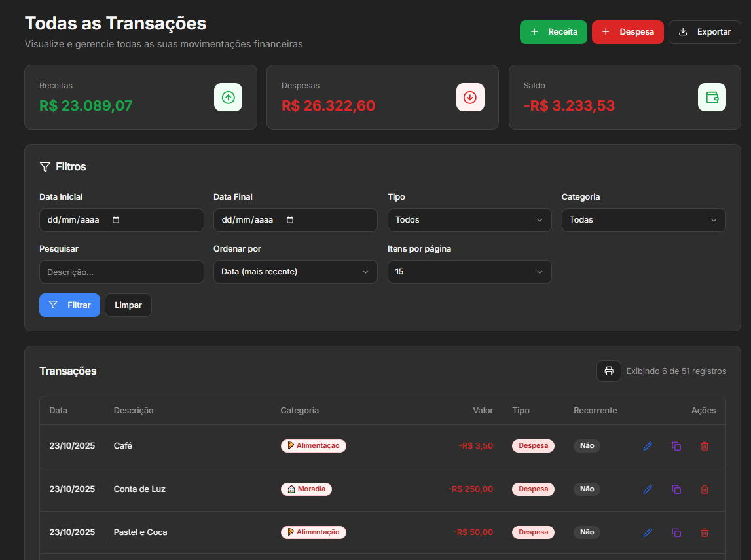
Task: Edit the Café transaction with the pencil icon
Action: pyautogui.click(x=648, y=446)
